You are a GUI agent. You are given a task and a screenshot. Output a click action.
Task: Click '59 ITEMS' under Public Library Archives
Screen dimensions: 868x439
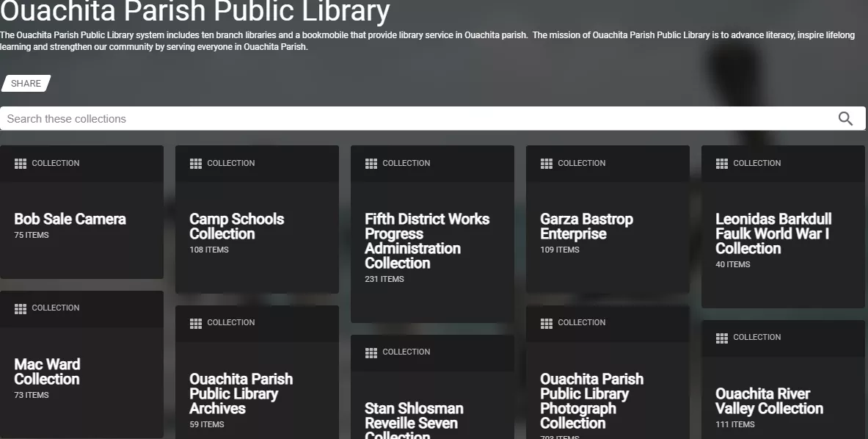[x=207, y=424]
